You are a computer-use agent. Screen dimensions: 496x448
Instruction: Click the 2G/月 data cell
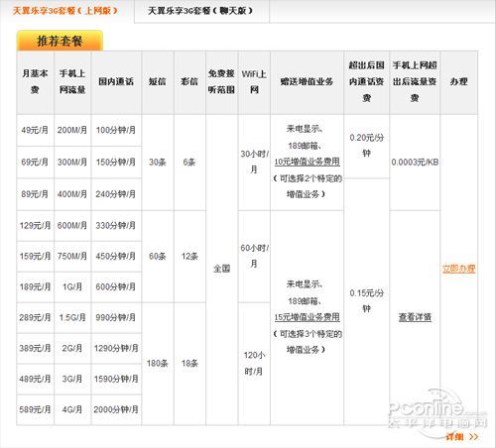72,348
